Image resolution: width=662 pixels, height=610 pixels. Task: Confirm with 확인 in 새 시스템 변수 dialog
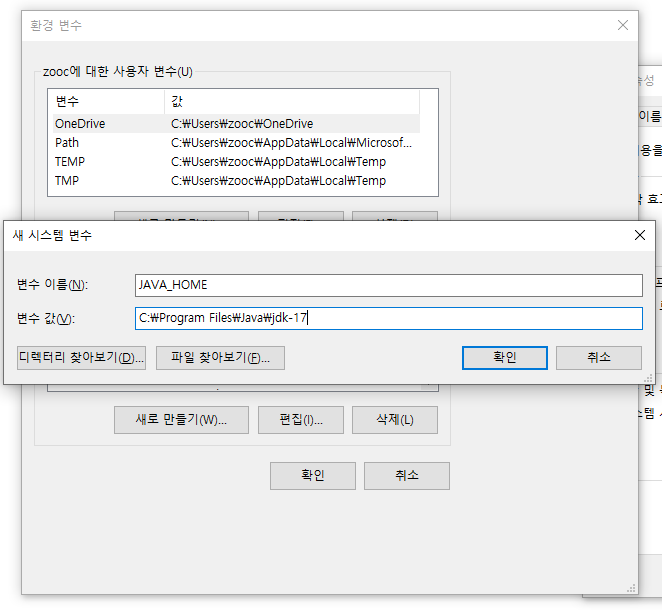pyautogui.click(x=505, y=358)
